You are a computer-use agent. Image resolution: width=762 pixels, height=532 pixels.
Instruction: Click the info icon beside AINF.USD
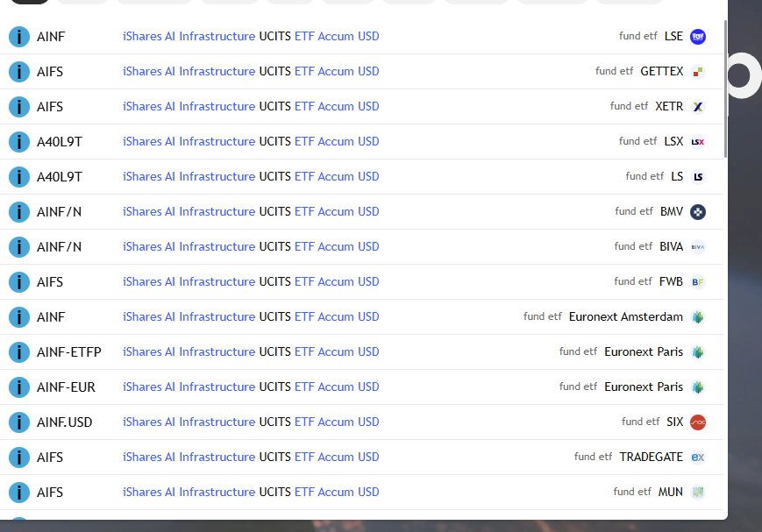[19, 422]
